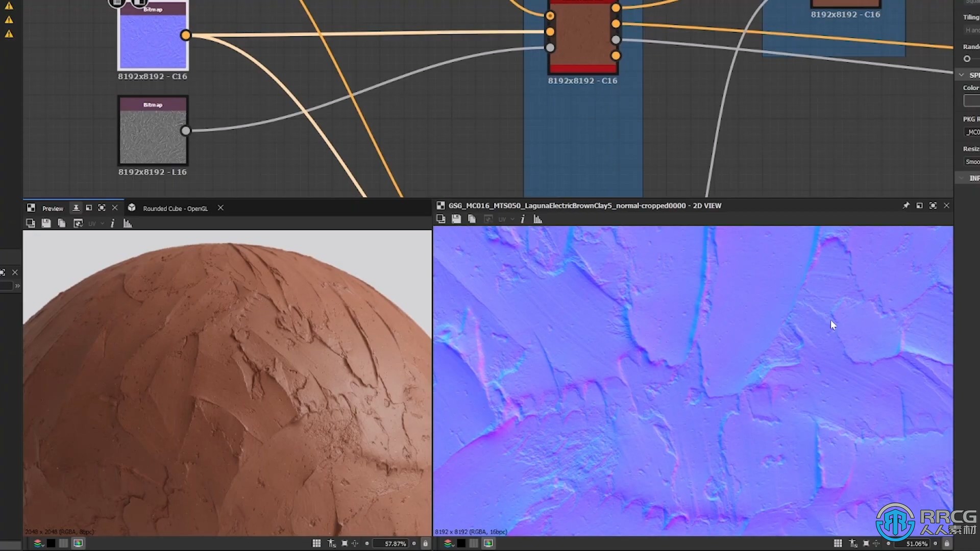Toggle pixel-size display in 2D View bottom bar
This screenshot has height=551, width=980.
click(x=853, y=543)
